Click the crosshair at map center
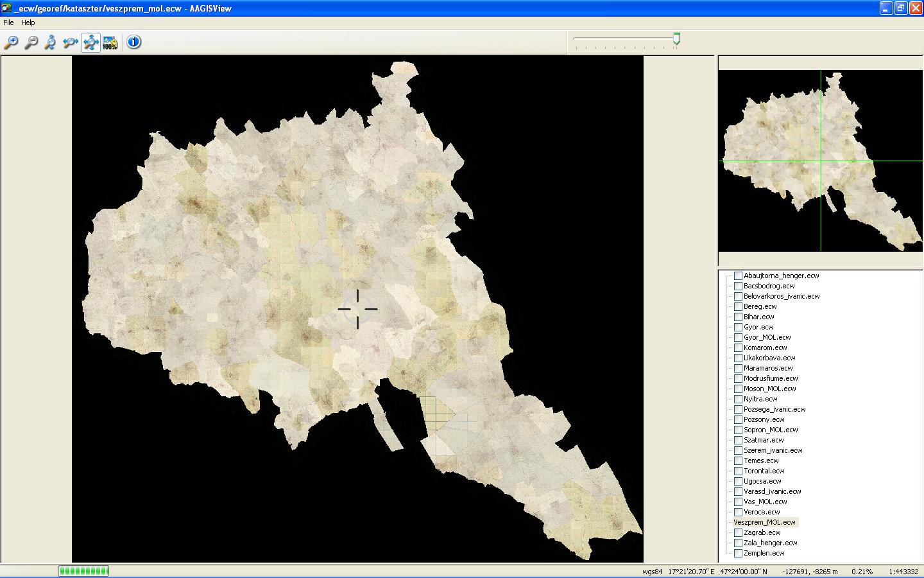 [357, 309]
